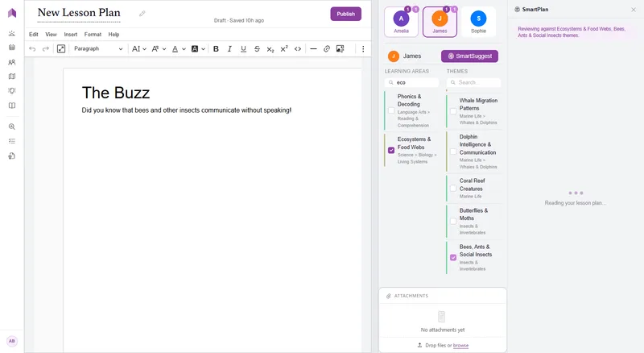
Task: Insert inline code formatting
Action: click(x=298, y=49)
